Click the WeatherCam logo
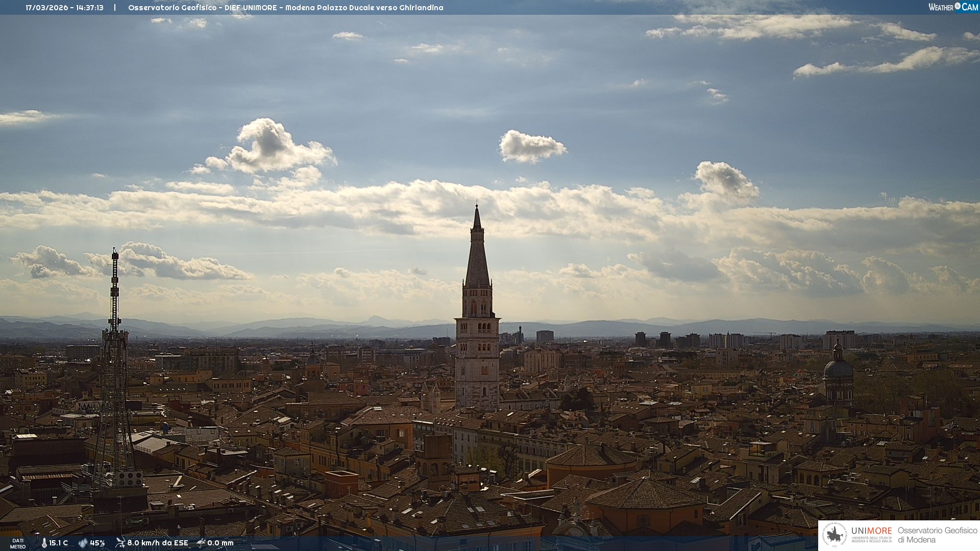 tap(953, 7)
